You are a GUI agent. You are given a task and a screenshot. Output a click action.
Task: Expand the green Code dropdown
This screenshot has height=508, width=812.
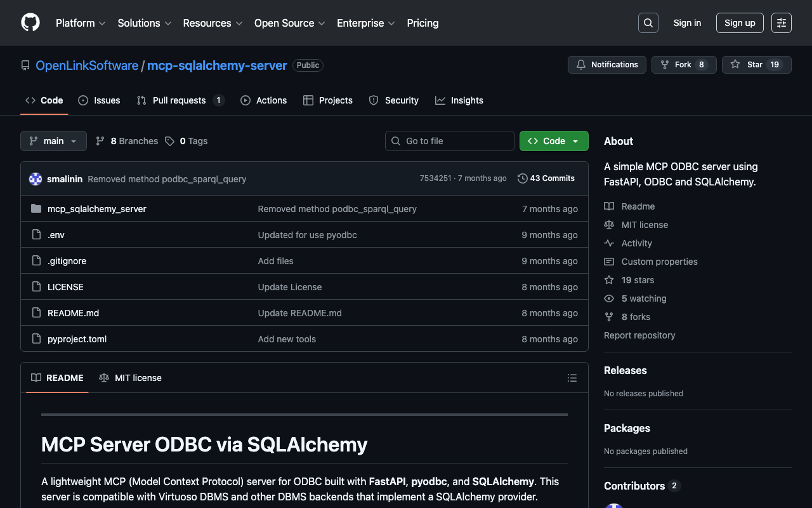553,141
